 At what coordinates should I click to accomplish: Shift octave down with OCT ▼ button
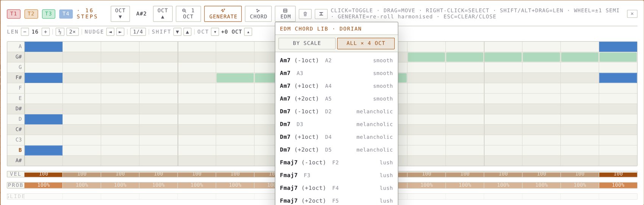pyautogui.click(x=120, y=14)
